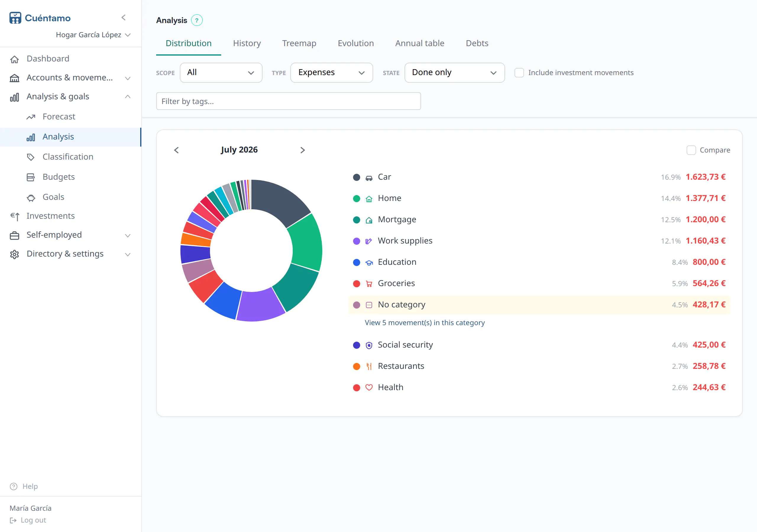This screenshot has width=757, height=532.
Task: Click the Directory & settings gear icon
Action: (14, 254)
